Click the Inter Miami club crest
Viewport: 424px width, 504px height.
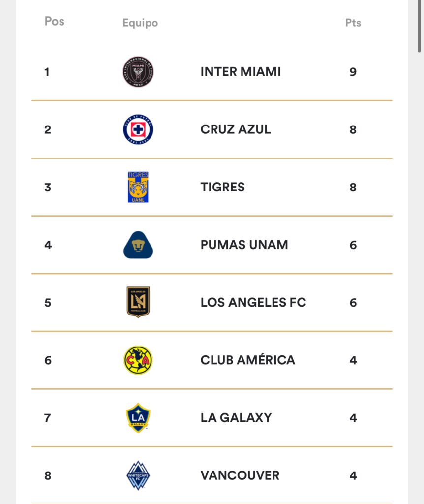pos(138,72)
